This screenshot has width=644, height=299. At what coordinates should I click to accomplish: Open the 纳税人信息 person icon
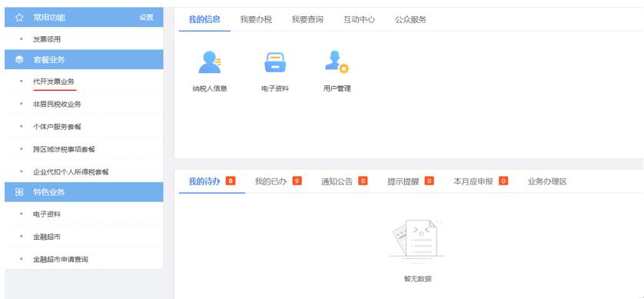click(210, 62)
